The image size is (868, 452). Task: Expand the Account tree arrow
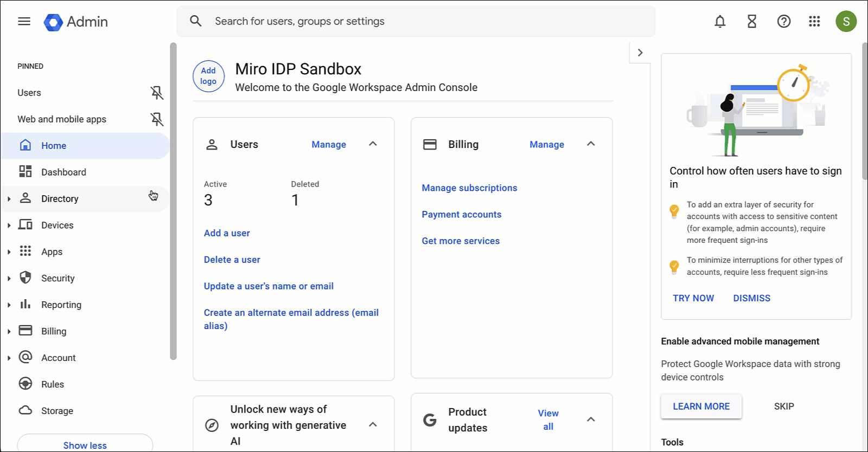click(9, 358)
